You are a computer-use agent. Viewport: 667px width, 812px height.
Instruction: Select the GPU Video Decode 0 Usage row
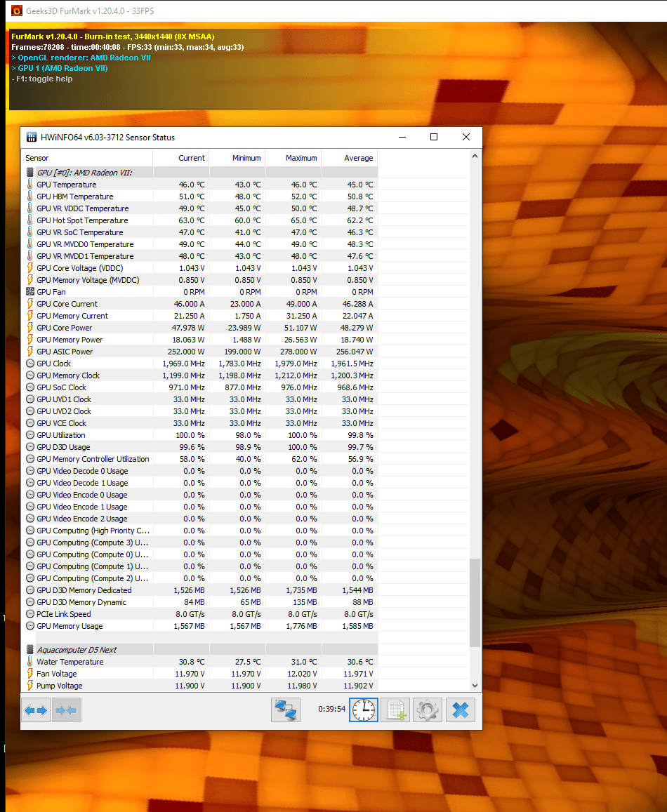(x=199, y=471)
